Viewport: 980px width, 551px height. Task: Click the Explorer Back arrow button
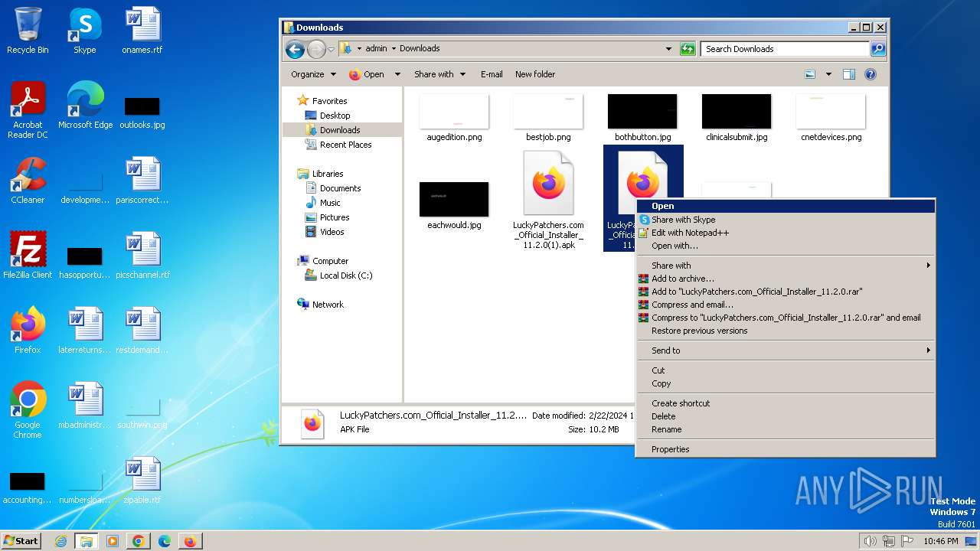tap(295, 49)
